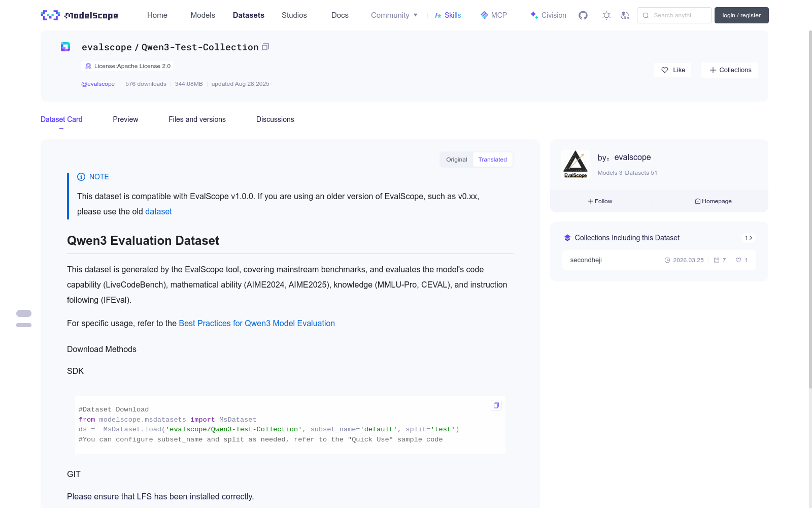Click the evalscope name in author card
812x508 pixels.
tap(632, 157)
